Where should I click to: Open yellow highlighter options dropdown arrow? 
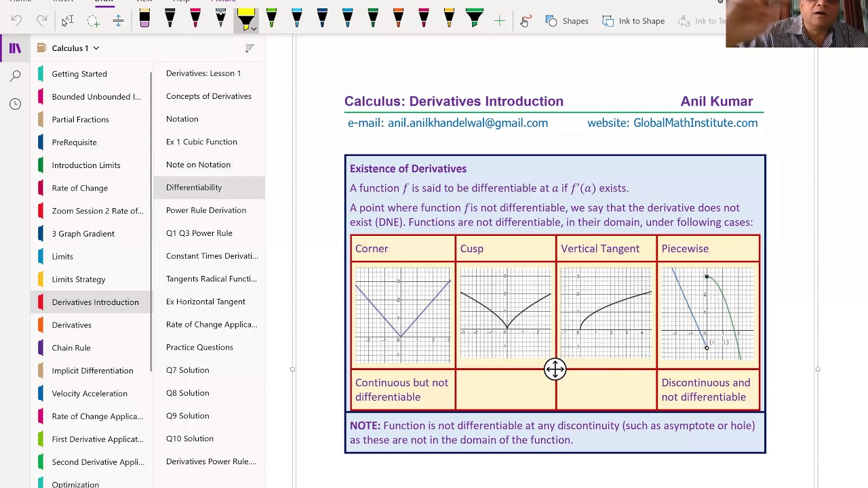pos(254,28)
